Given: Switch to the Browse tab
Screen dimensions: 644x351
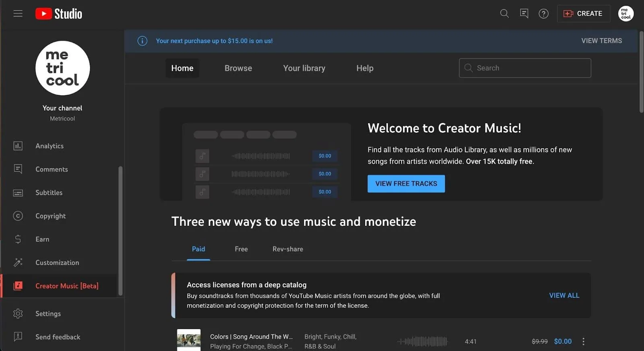Looking at the screenshot, I should [x=238, y=68].
